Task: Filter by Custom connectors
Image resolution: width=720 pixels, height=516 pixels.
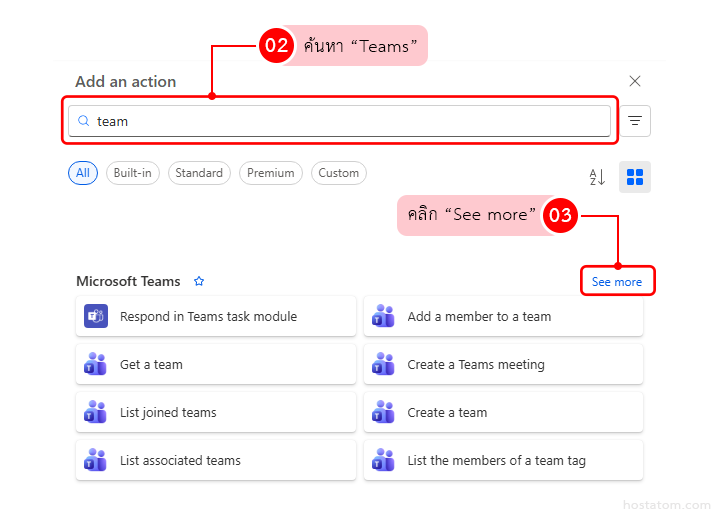Action: tap(338, 173)
